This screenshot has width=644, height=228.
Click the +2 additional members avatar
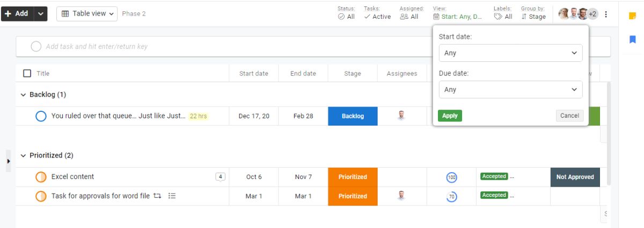click(592, 14)
